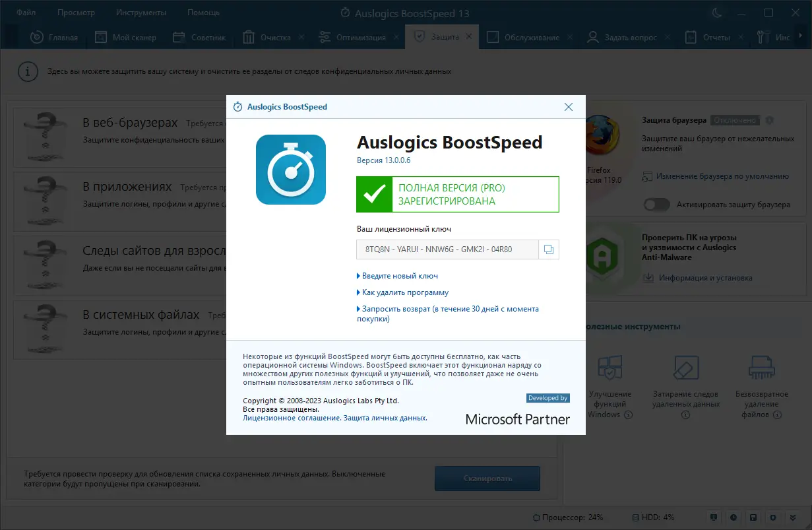Show info for 'Безвозвратное удаление файлов'
The image size is (812, 530).
point(777,414)
